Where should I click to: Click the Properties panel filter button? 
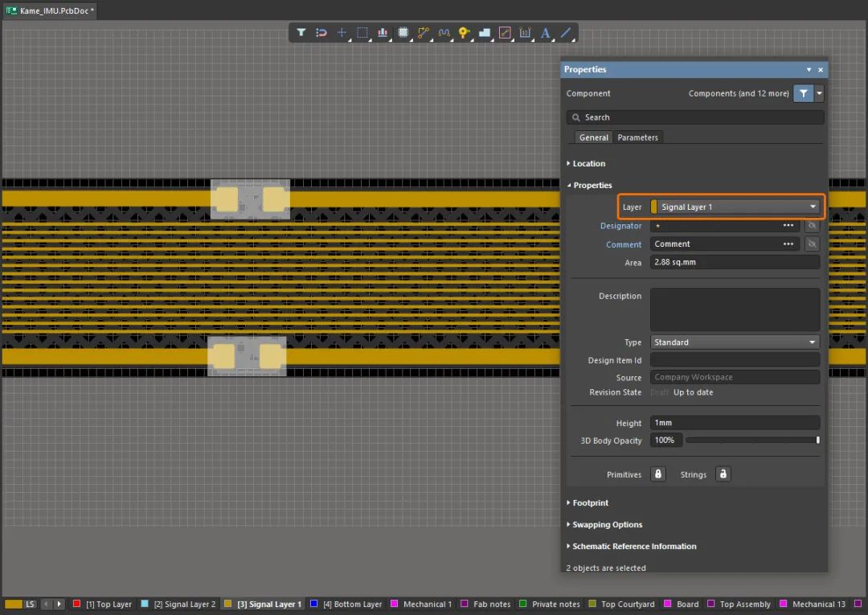point(803,93)
